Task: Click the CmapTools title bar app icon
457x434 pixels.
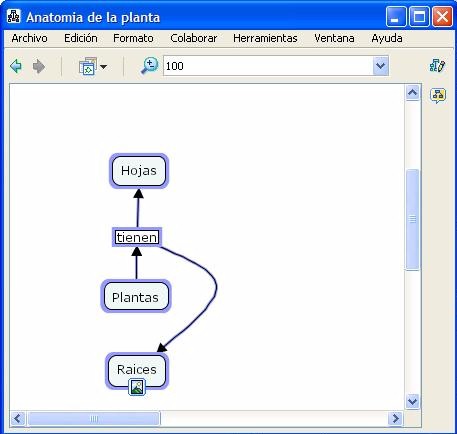Action: [14, 16]
